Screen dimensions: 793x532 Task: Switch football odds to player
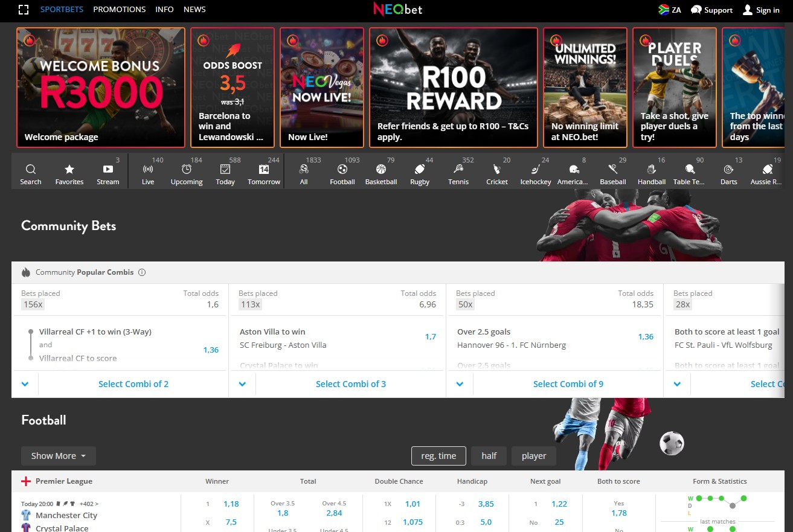point(534,456)
